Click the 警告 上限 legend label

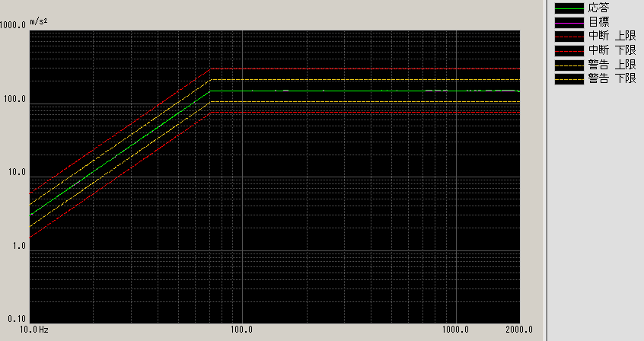(612, 65)
